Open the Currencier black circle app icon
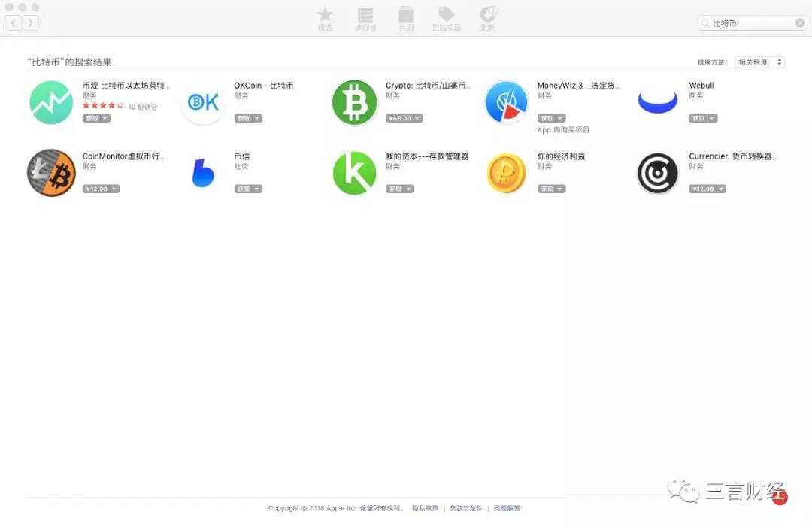Viewport: 812px width, 527px height. coord(658,173)
